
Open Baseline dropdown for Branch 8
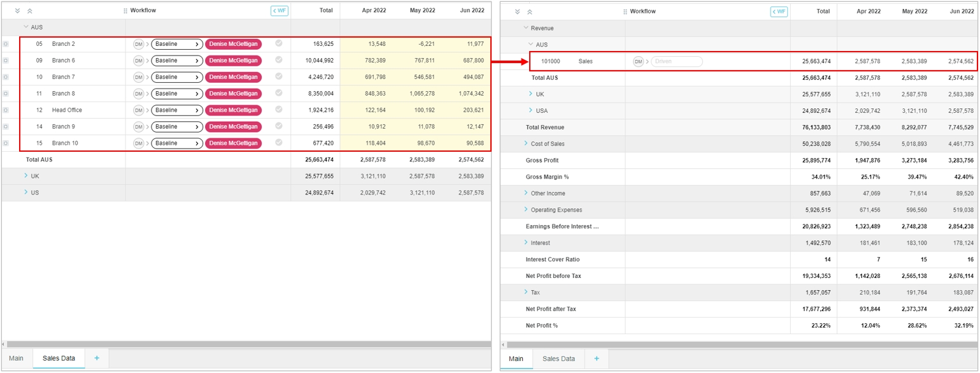tap(176, 94)
